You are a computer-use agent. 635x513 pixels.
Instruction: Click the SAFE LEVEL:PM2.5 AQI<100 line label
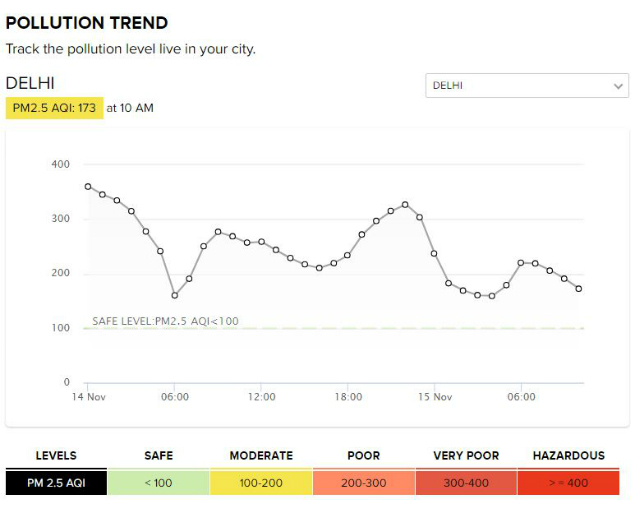165,321
